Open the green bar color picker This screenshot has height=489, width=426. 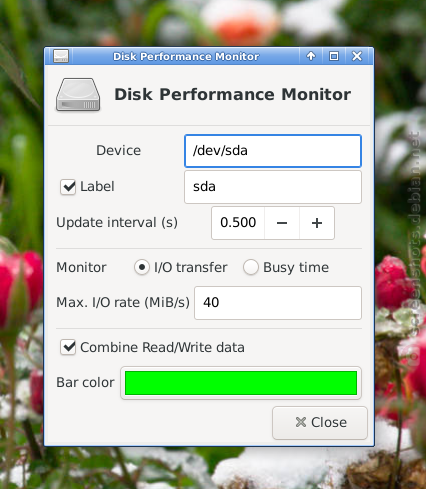click(x=241, y=383)
